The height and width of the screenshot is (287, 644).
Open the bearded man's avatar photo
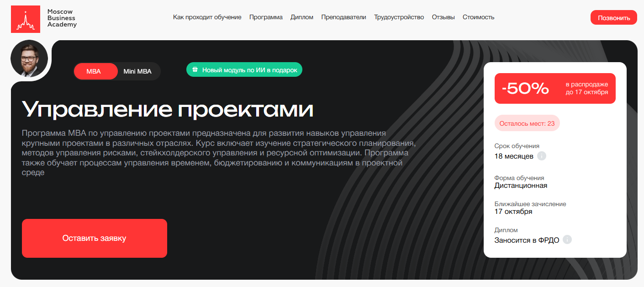point(29,58)
